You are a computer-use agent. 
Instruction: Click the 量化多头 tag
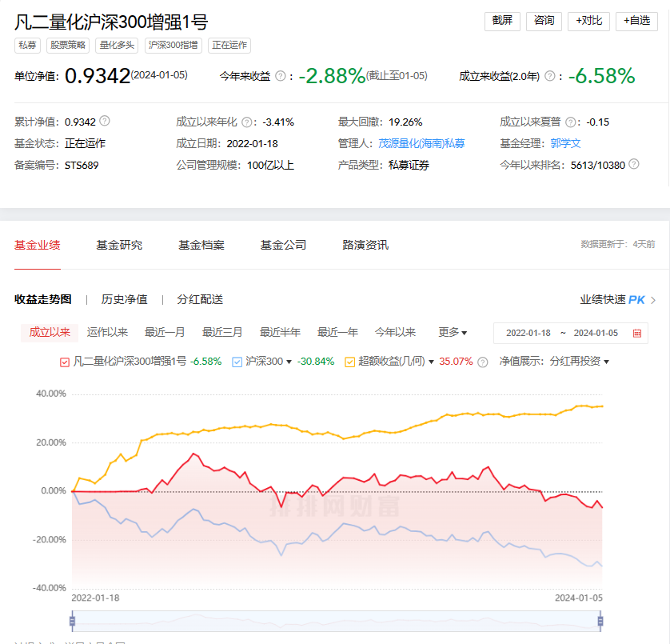(x=117, y=46)
